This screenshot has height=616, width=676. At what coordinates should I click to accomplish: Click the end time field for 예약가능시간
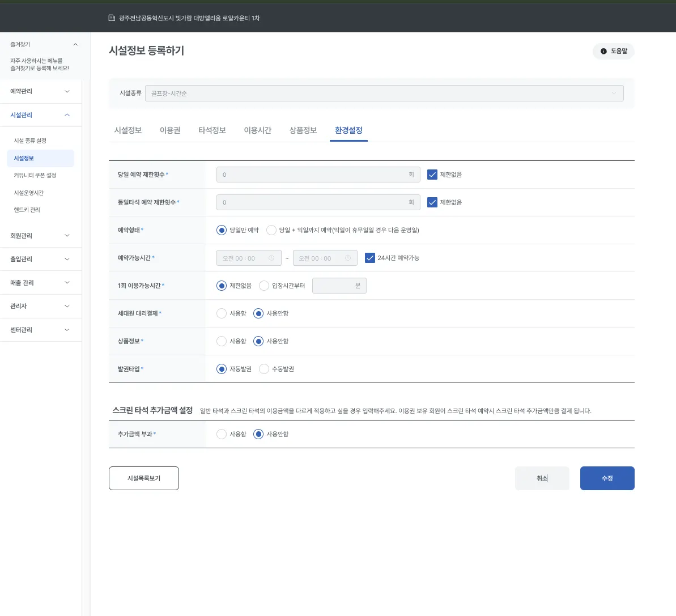point(325,258)
